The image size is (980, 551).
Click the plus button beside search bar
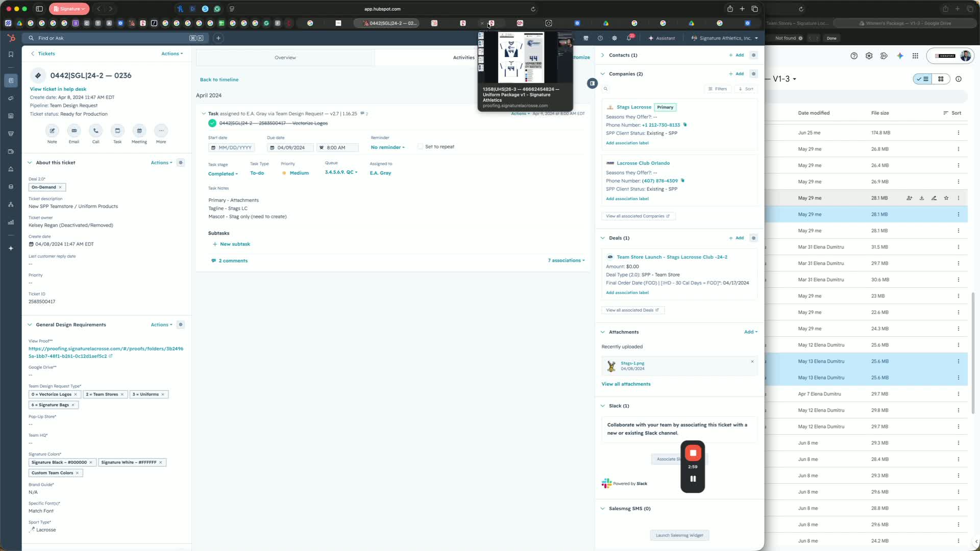pyautogui.click(x=218, y=38)
